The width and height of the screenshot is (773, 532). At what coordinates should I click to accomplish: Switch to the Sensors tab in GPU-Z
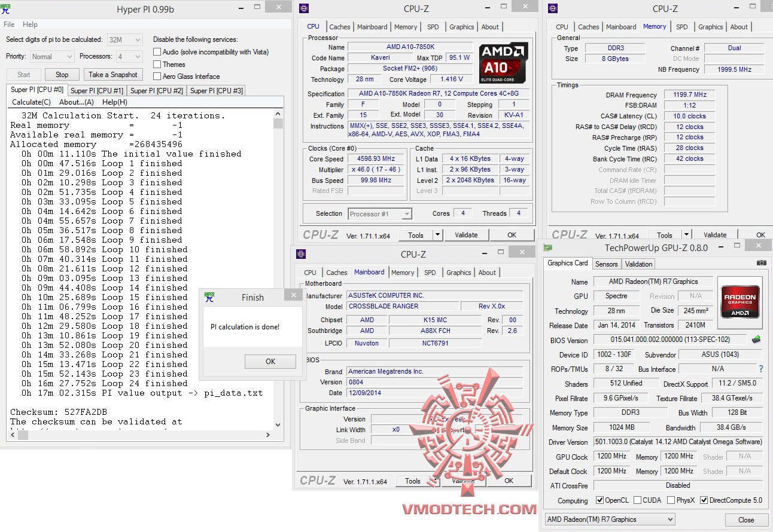click(607, 264)
